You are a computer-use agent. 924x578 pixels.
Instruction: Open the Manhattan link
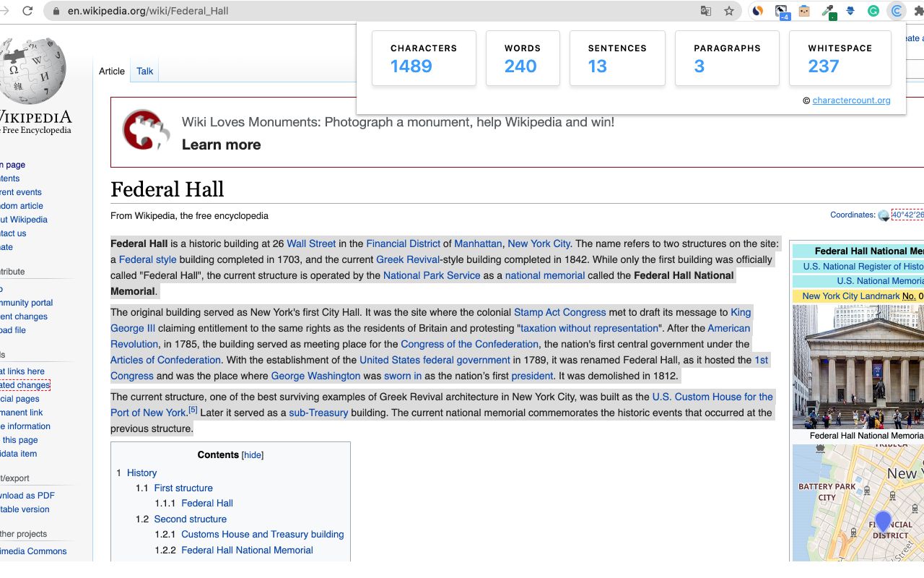tap(478, 243)
